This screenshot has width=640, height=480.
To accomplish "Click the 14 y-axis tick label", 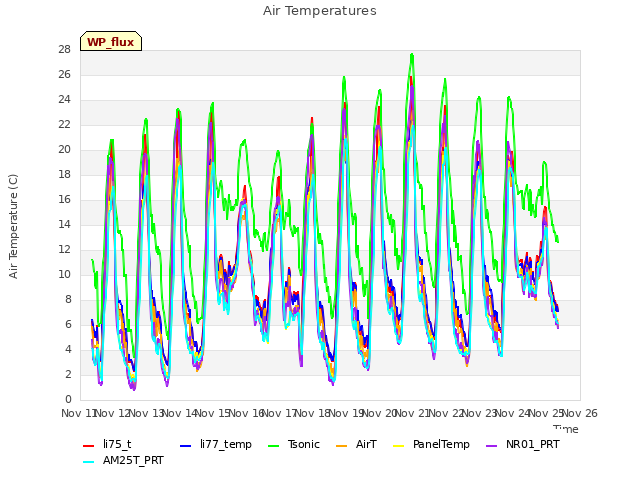I will (64, 224).
